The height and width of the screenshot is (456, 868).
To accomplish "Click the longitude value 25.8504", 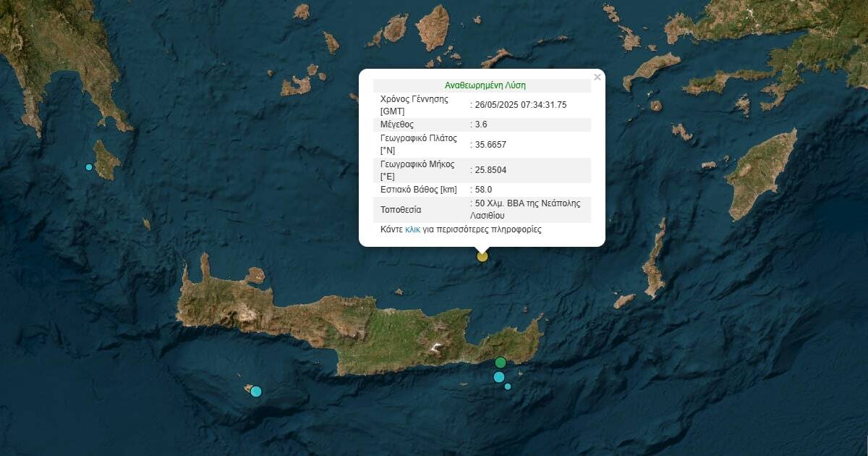I will coord(490,170).
